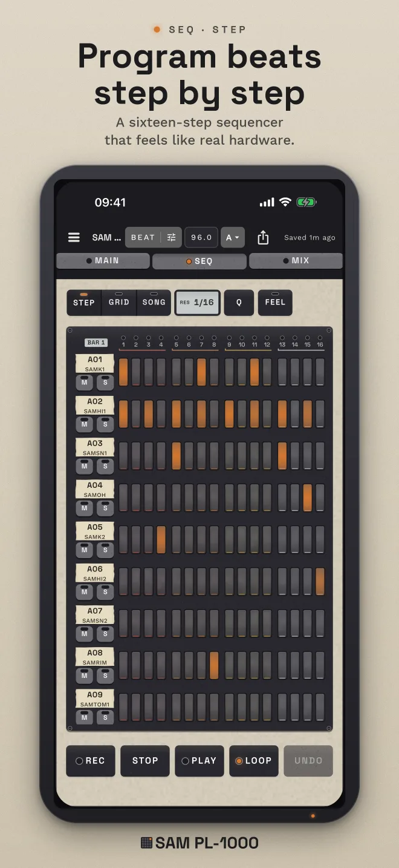Solo track A01 SAMK1
Viewport: 399px width, 868px height.
(105, 382)
